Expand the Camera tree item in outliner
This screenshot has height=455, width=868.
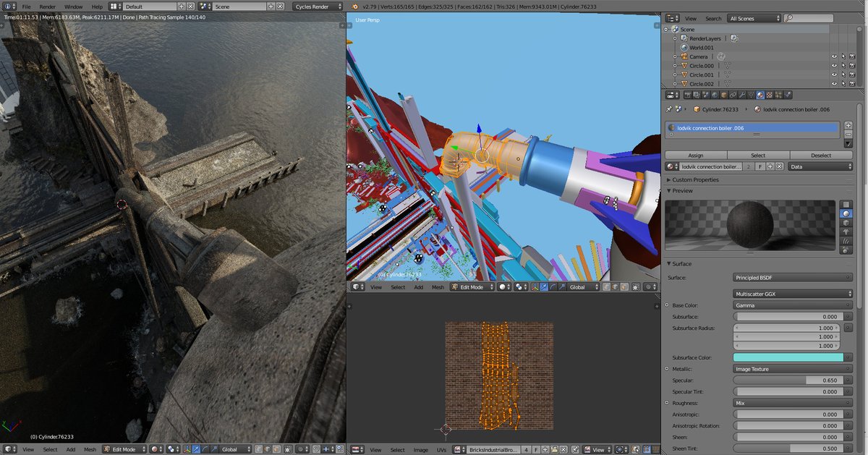tap(675, 56)
